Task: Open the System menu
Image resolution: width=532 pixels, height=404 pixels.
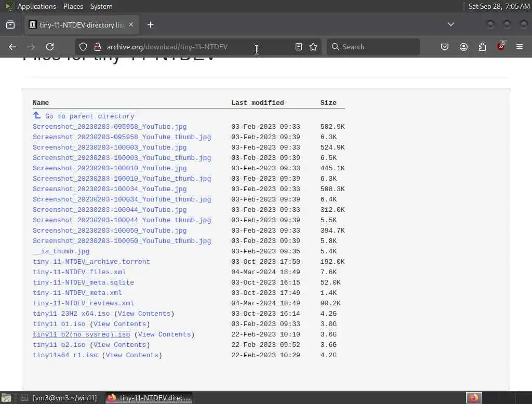Action: pos(101,6)
